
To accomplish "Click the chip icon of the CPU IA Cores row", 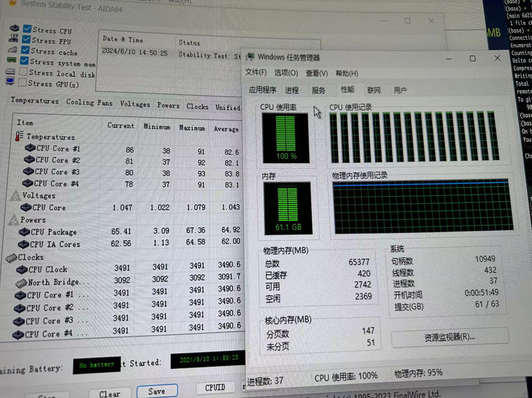I will [x=23, y=244].
